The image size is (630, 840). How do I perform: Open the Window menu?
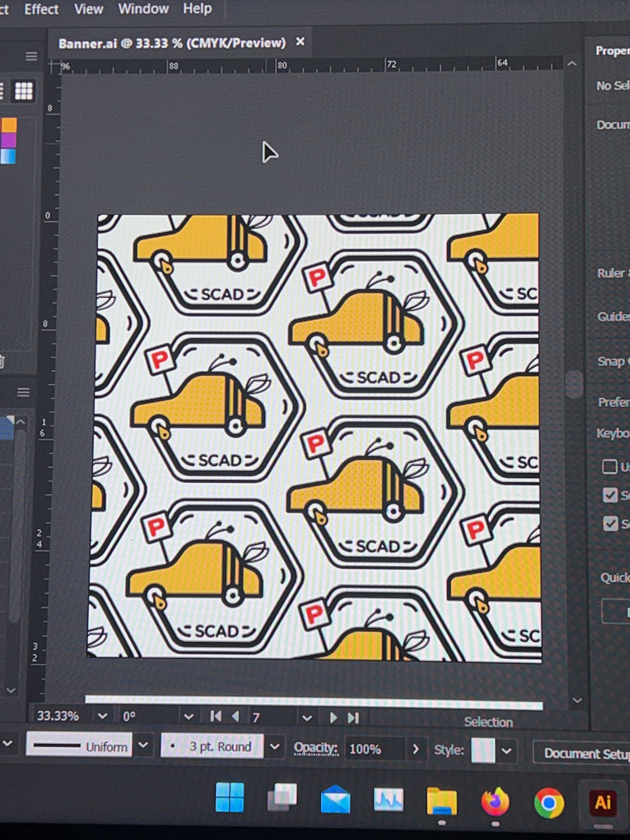[143, 8]
